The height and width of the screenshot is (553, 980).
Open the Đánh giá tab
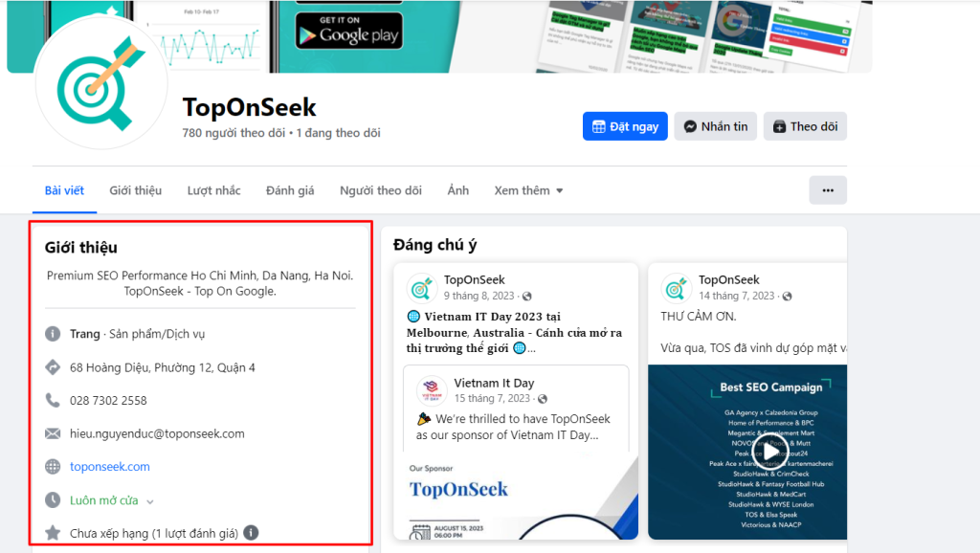(290, 190)
